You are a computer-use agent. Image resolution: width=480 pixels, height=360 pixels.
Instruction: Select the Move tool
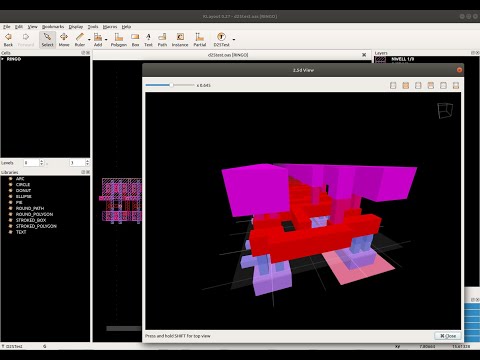pyautogui.click(x=64, y=40)
